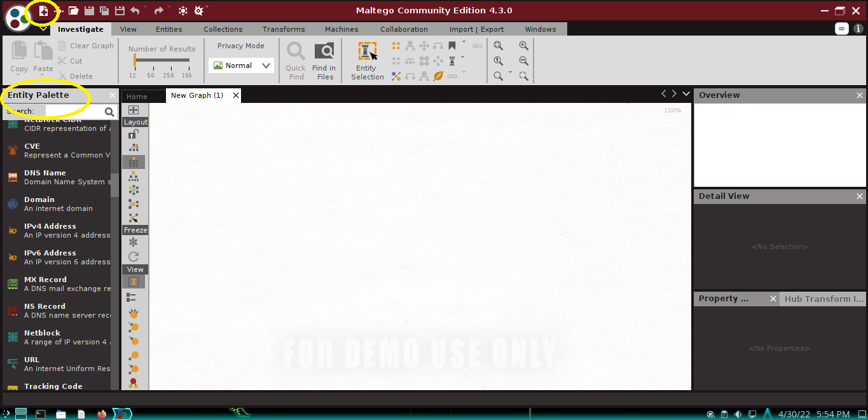
Task: Open the dropdown arrow beside bookmark flag
Action: click(464, 43)
